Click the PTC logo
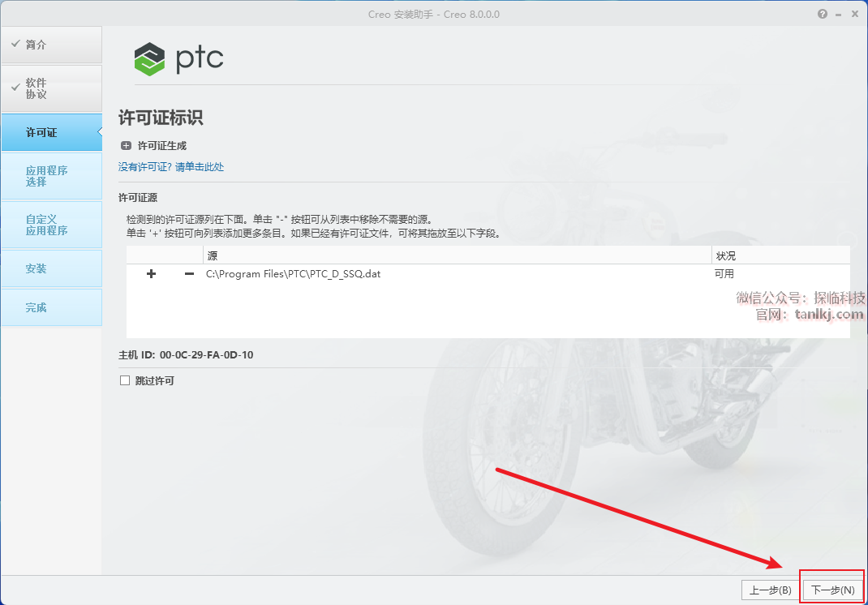The width and height of the screenshot is (868, 605). [x=178, y=58]
